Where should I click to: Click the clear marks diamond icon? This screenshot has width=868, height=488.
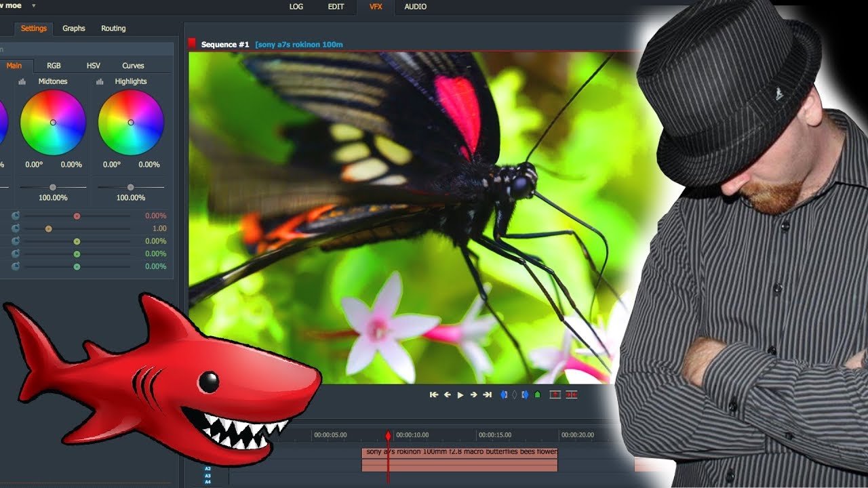pos(514,394)
